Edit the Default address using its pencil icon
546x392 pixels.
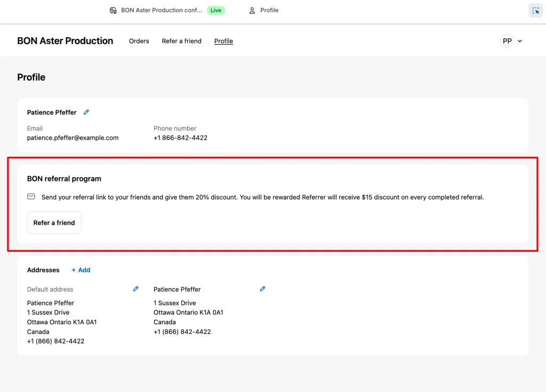(x=135, y=289)
